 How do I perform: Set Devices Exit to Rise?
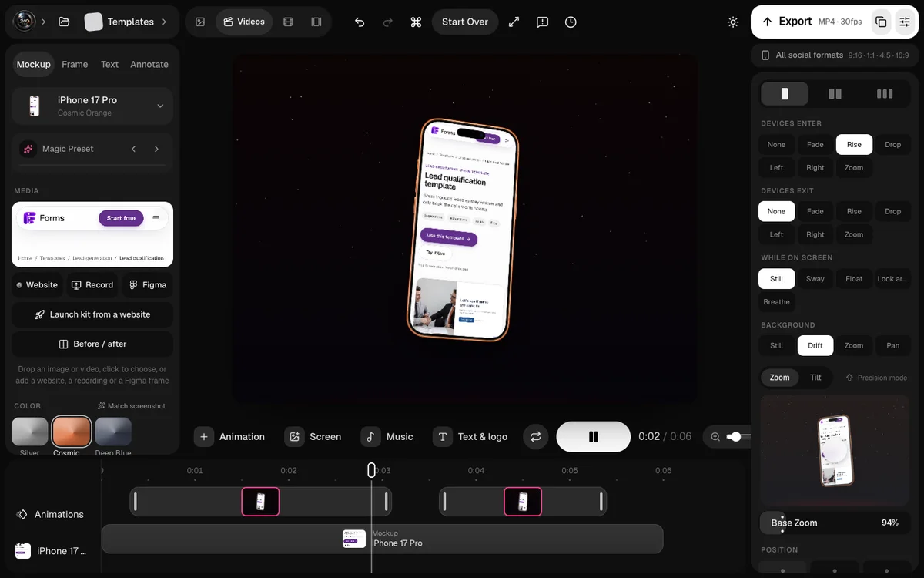coord(854,211)
